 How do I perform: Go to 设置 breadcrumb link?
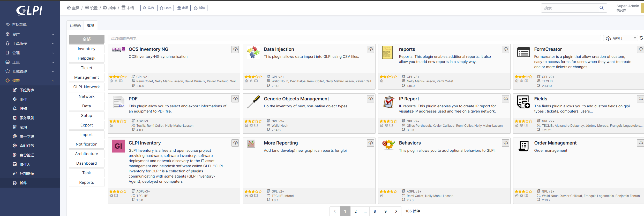(x=91, y=8)
